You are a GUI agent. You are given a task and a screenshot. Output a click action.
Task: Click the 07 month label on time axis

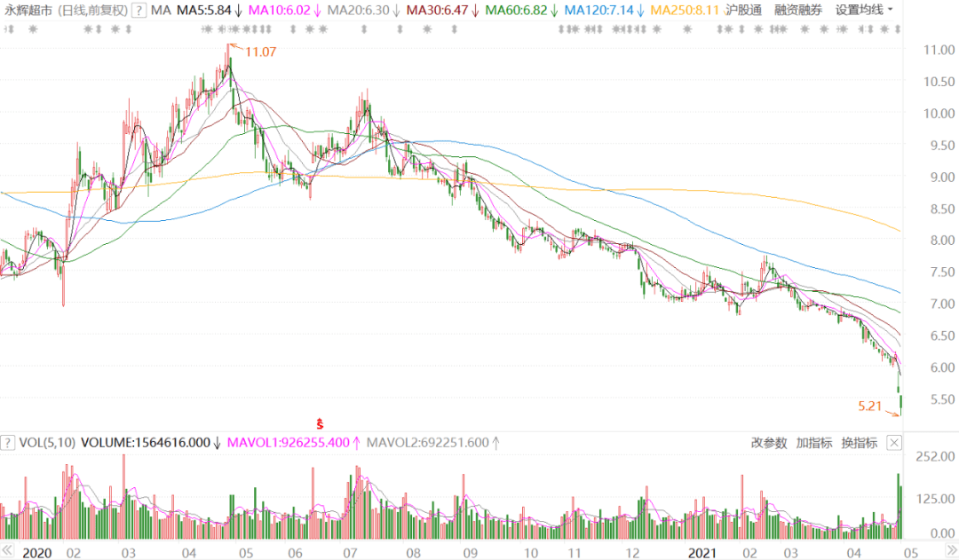tap(350, 553)
